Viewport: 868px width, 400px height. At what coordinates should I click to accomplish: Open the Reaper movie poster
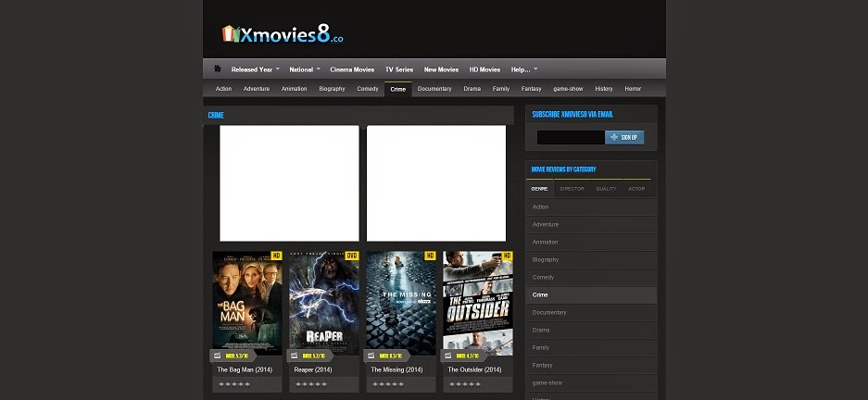[x=324, y=303]
